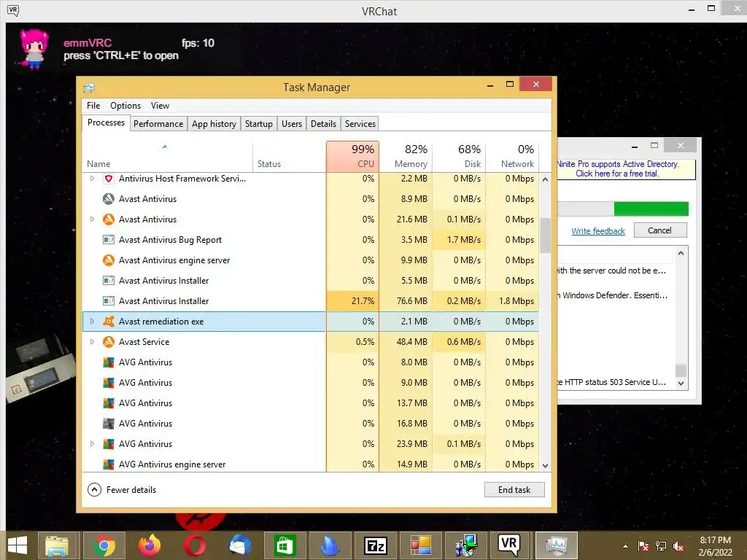Show hidden system tray icons arrow
747x560 pixels.
[x=625, y=546]
